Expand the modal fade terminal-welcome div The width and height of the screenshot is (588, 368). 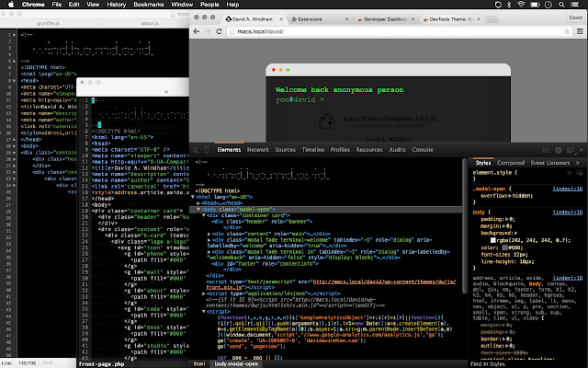click(209, 239)
